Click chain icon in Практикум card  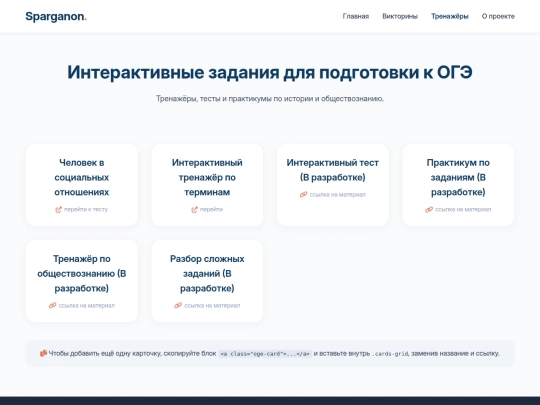point(429,209)
